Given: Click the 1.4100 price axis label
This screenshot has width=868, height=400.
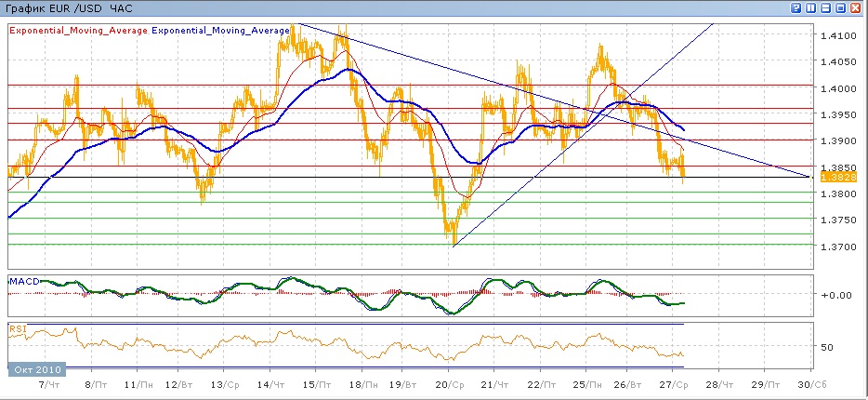Looking at the screenshot, I should 833,35.
